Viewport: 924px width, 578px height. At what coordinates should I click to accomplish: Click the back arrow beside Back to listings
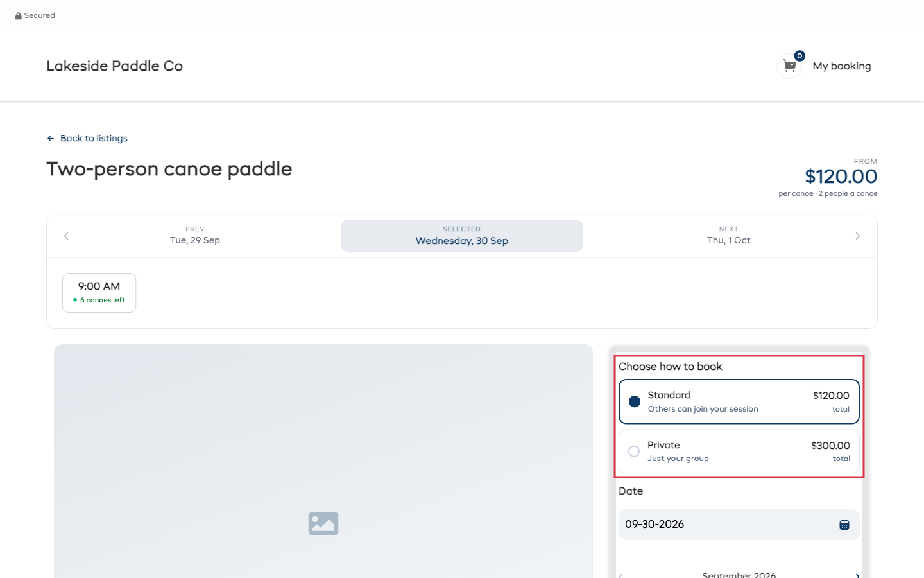pos(51,139)
